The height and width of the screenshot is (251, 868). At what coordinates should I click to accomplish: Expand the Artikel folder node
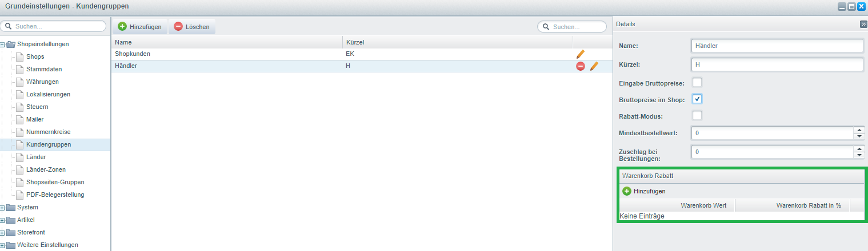[x=3, y=220]
